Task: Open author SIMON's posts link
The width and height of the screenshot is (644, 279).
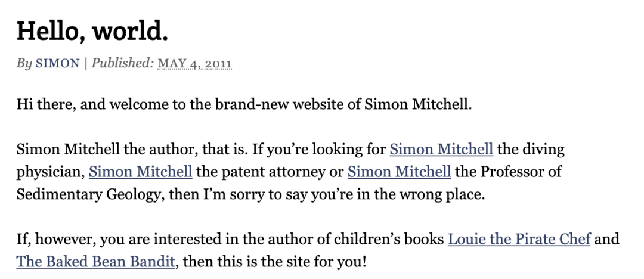Action: pos(57,63)
